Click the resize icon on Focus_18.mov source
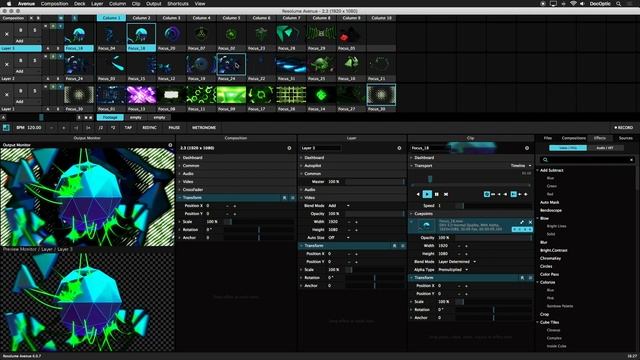Screen dimensions: 640x360 [522, 222]
